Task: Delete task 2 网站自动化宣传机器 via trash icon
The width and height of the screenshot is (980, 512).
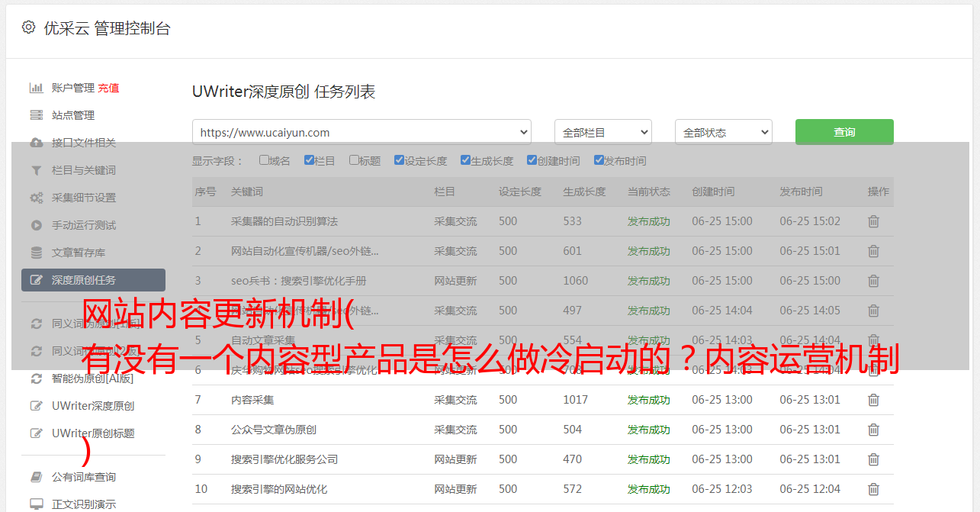Action: [x=873, y=251]
